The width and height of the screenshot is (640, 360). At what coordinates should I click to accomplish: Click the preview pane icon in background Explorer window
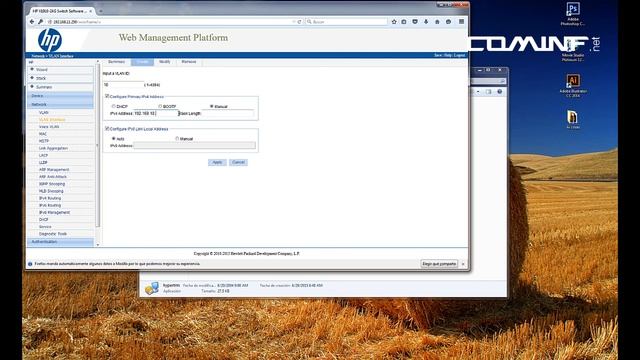pyautogui.click(x=489, y=92)
